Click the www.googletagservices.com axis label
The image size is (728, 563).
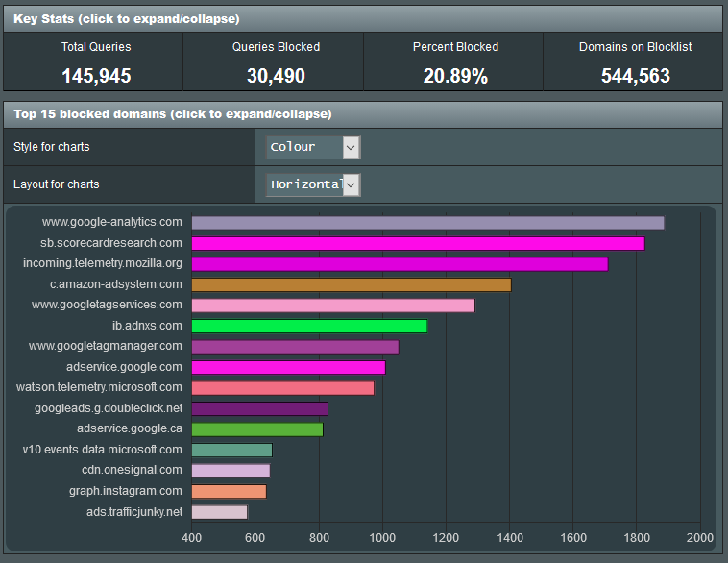pyautogui.click(x=107, y=305)
